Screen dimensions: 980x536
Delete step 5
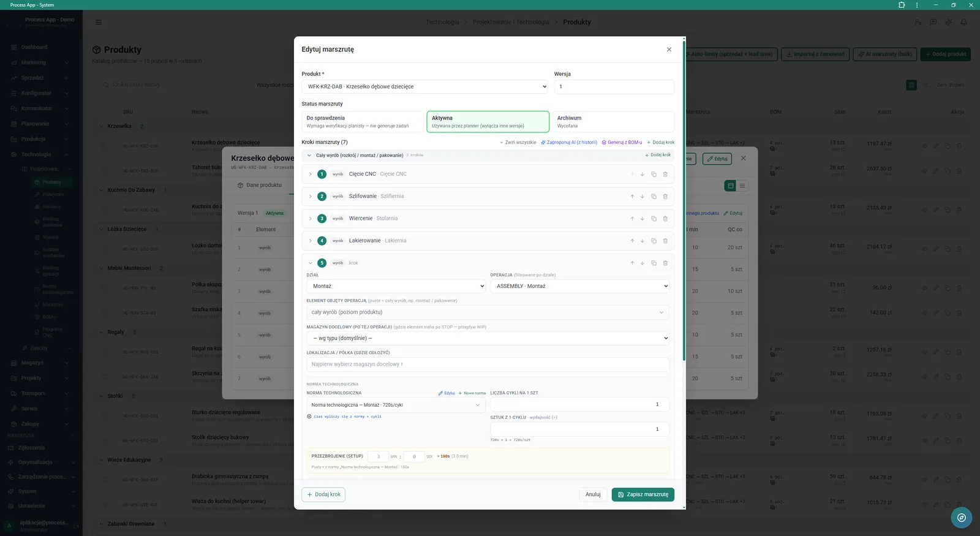(x=665, y=263)
